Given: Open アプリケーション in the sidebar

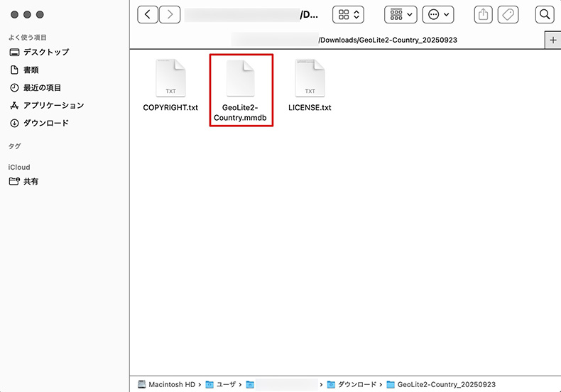Looking at the screenshot, I should [47, 106].
